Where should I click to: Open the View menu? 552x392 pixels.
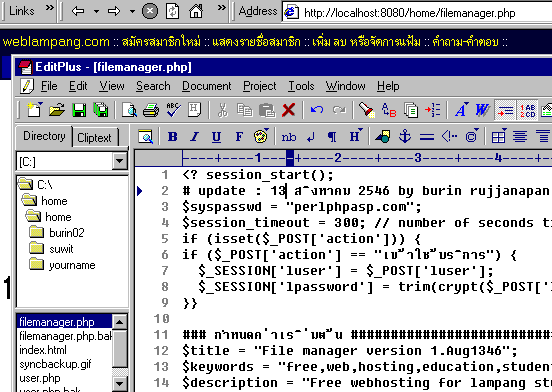pyautogui.click(x=112, y=86)
